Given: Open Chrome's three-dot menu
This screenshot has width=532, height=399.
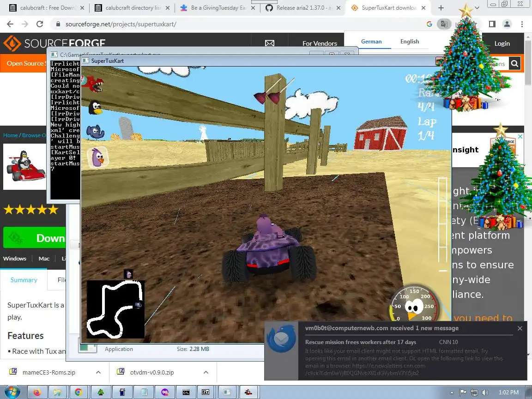Looking at the screenshot, I should (x=522, y=24).
